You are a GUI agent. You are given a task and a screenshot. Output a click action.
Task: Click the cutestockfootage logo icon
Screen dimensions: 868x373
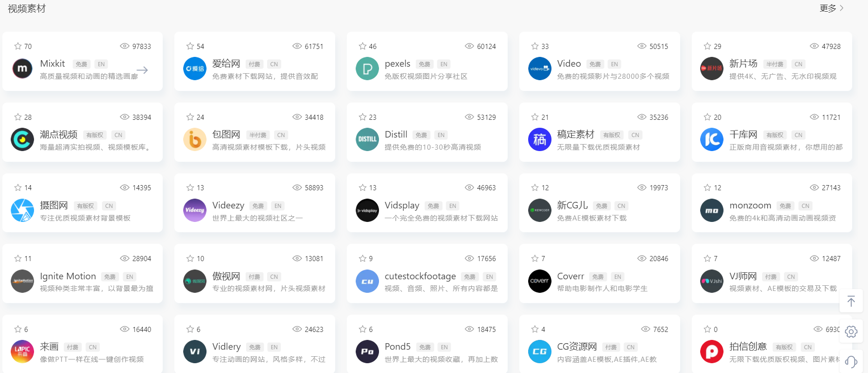point(367,281)
